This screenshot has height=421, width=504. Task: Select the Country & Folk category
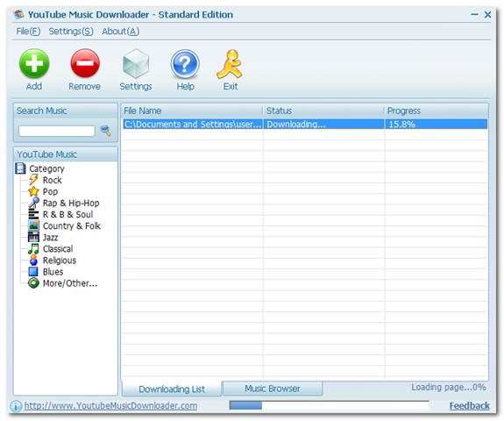click(72, 226)
